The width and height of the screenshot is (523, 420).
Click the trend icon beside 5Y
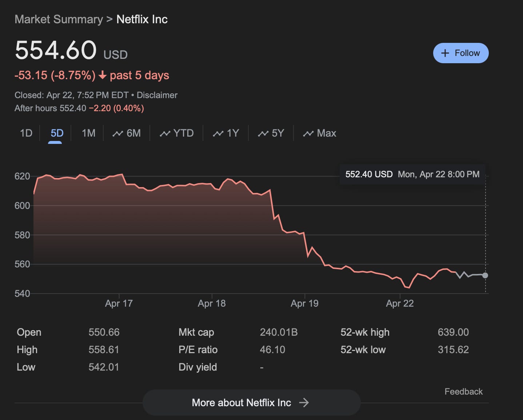(263, 134)
